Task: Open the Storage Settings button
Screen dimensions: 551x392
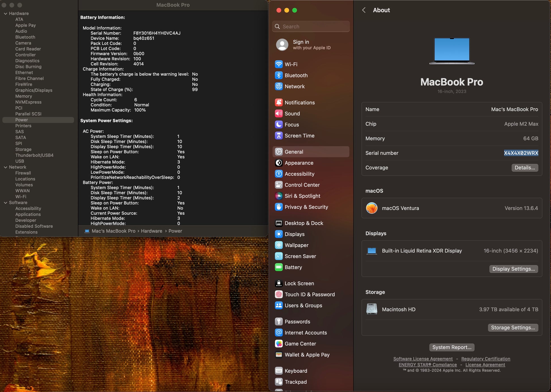Action: (x=512, y=328)
